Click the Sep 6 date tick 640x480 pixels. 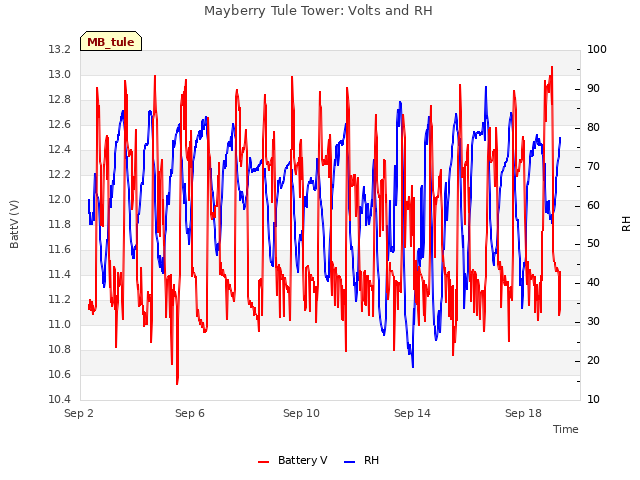[x=190, y=413]
